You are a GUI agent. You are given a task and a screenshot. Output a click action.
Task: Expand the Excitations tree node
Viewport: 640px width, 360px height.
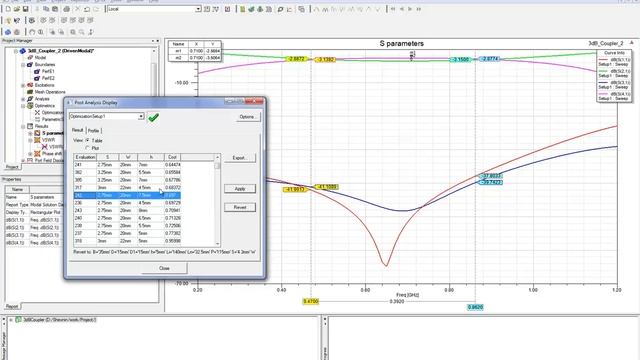(23, 85)
